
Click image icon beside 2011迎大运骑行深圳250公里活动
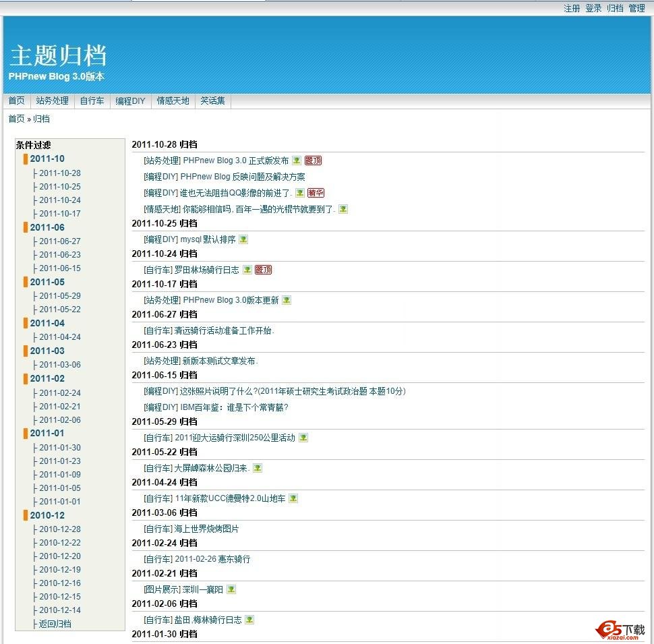[303, 438]
